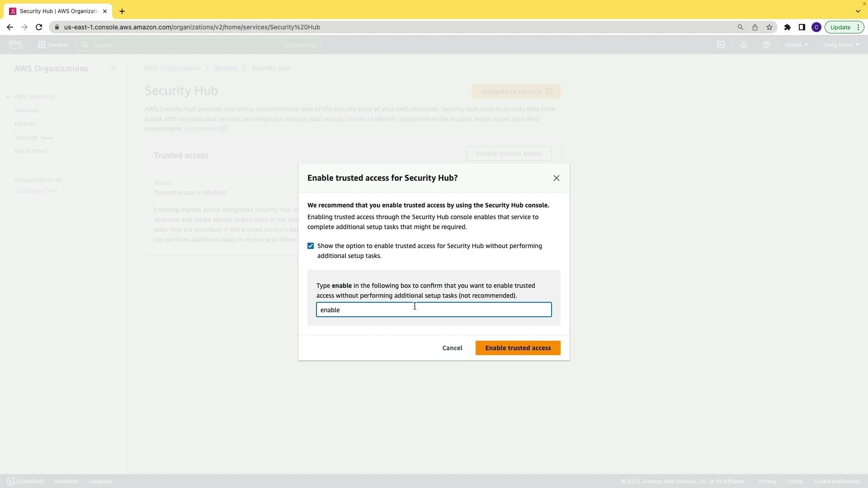
Task: Click the enable confirmation text field
Action: 434,310
